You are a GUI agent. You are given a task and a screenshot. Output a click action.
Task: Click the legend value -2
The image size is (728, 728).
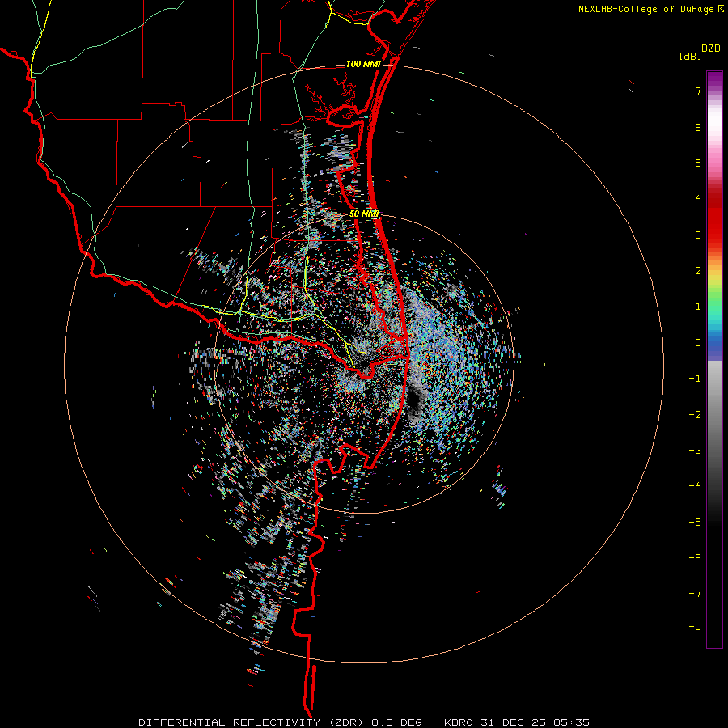tap(695, 415)
